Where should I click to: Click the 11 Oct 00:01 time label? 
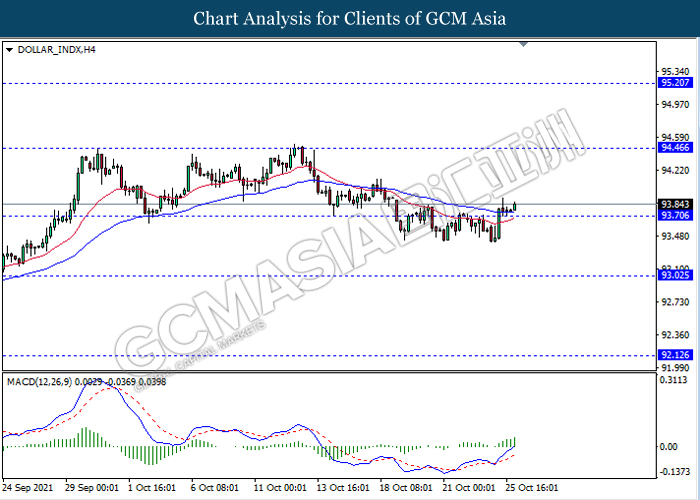click(280, 488)
